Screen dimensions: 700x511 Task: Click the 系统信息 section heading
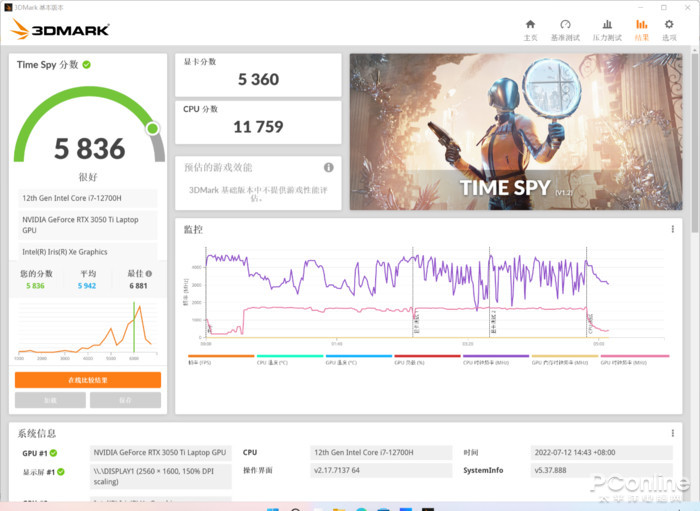pos(37,433)
